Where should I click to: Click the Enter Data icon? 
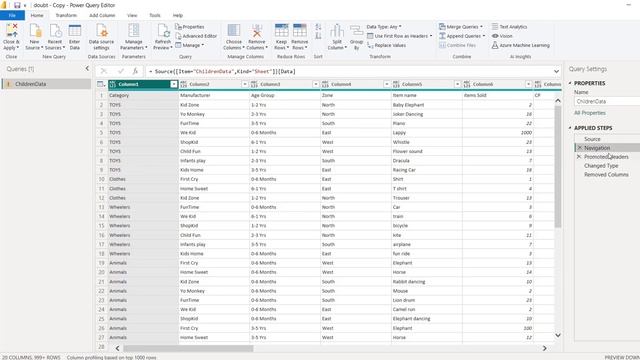click(x=74, y=31)
